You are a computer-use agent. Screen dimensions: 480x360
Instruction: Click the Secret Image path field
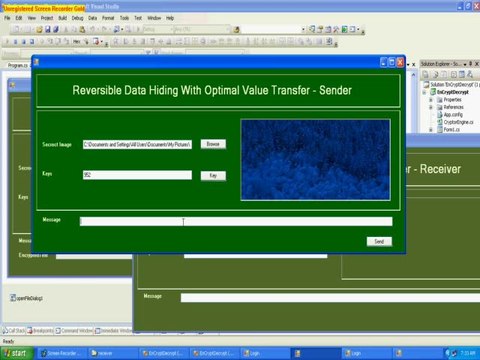point(137,144)
